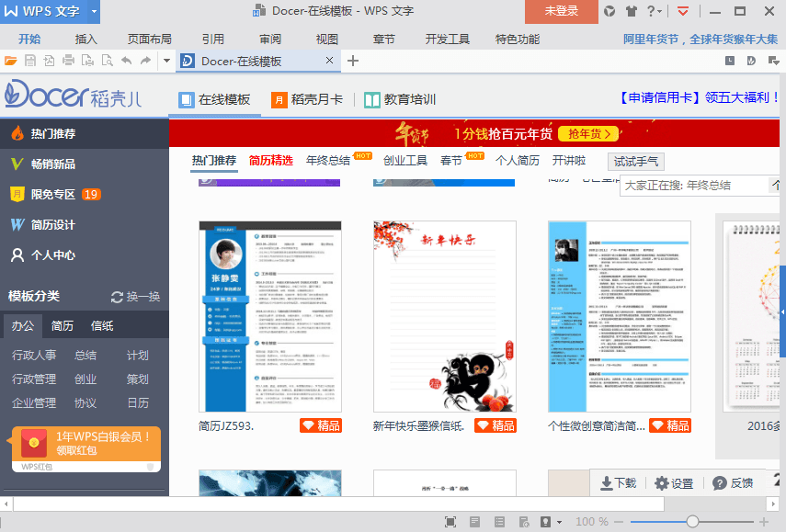Click the Print Preview magnifier icon
The width and height of the screenshot is (786, 532).
click(x=108, y=62)
